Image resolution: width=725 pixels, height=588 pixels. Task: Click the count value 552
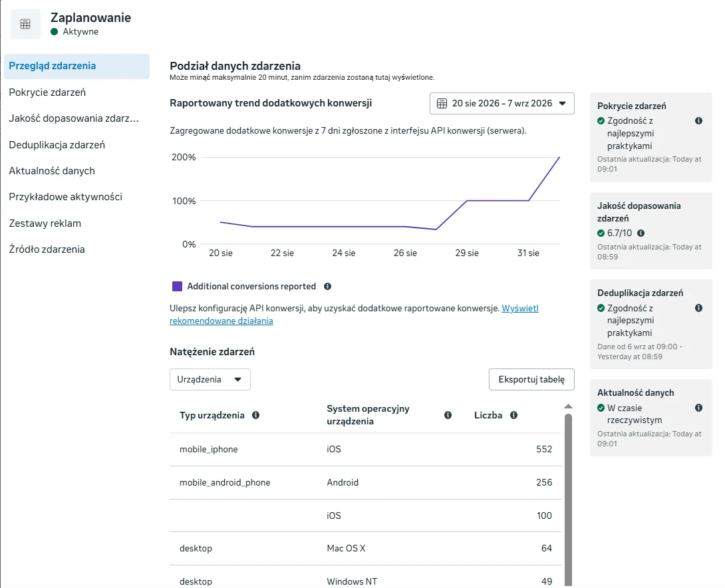pos(544,450)
